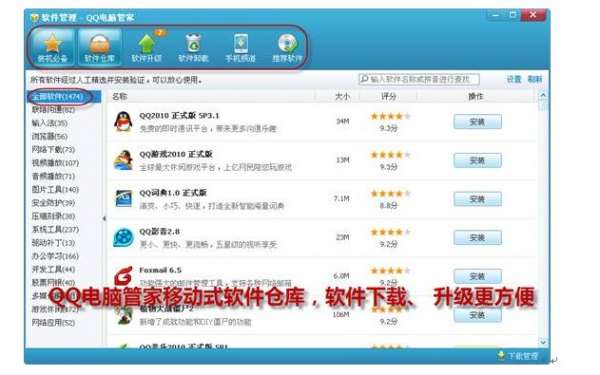Select the 网络下载(73) category
600x375 pixels.
(53, 150)
